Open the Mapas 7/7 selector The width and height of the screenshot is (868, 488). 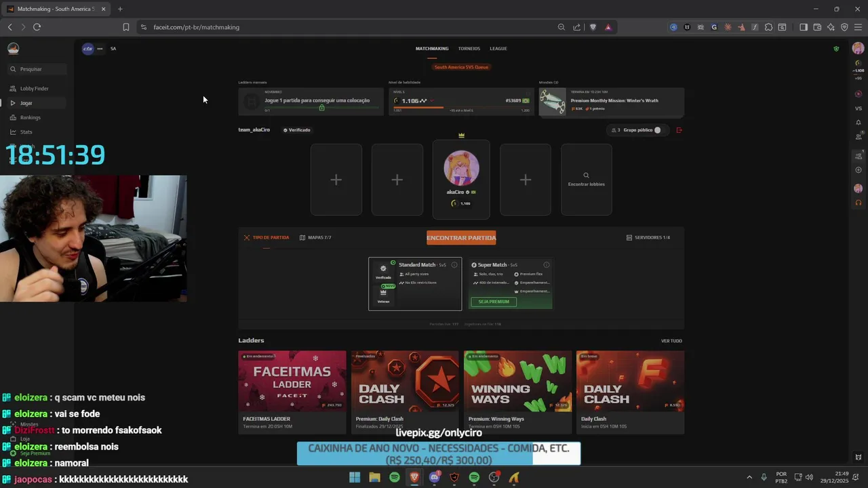pos(315,238)
